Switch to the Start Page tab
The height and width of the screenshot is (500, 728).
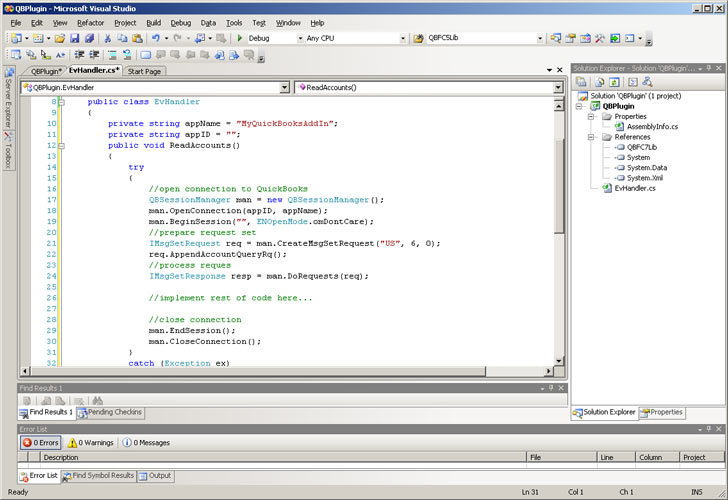pos(145,71)
